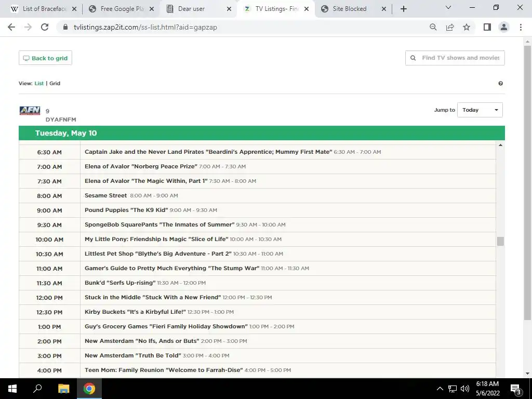Open Kirby Buckets "It's a Kirbyful Life!"
The image size is (532, 399).
click(135, 312)
